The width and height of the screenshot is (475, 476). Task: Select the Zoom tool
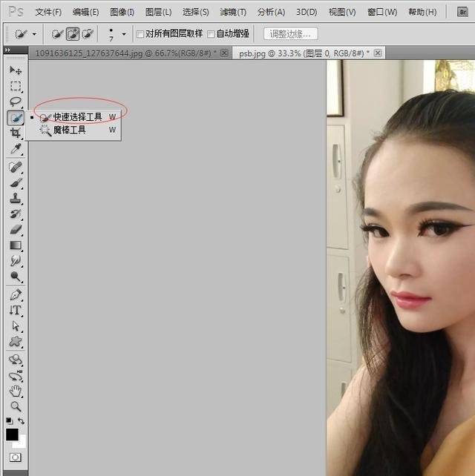pos(15,406)
